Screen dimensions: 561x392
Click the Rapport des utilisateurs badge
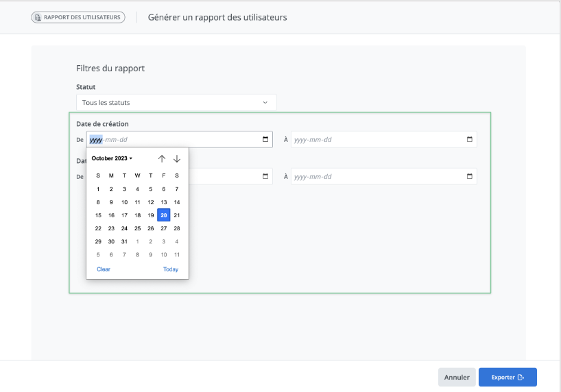tap(78, 17)
